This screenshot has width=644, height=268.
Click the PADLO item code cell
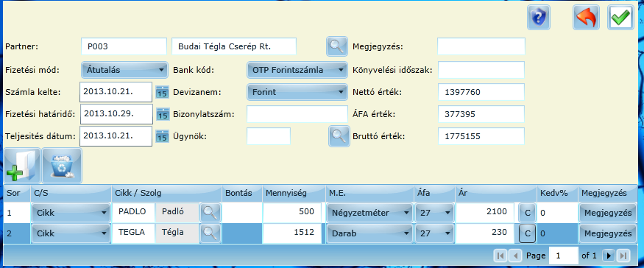(133, 213)
